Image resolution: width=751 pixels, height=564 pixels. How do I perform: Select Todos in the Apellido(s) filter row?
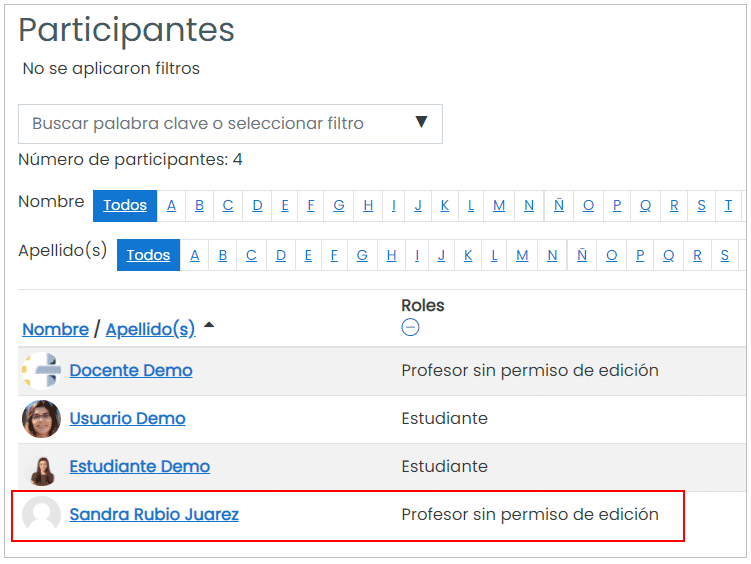(148, 255)
